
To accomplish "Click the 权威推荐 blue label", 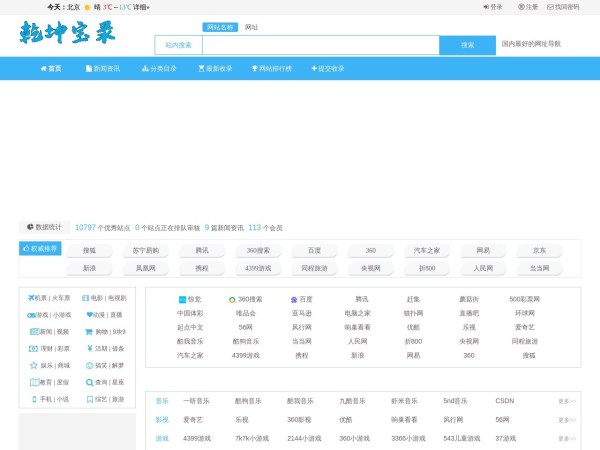I will (39, 248).
